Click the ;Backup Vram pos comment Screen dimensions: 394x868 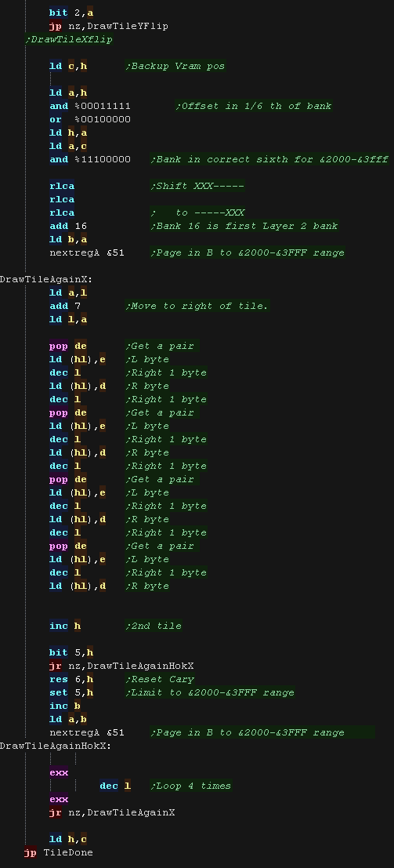[175, 67]
